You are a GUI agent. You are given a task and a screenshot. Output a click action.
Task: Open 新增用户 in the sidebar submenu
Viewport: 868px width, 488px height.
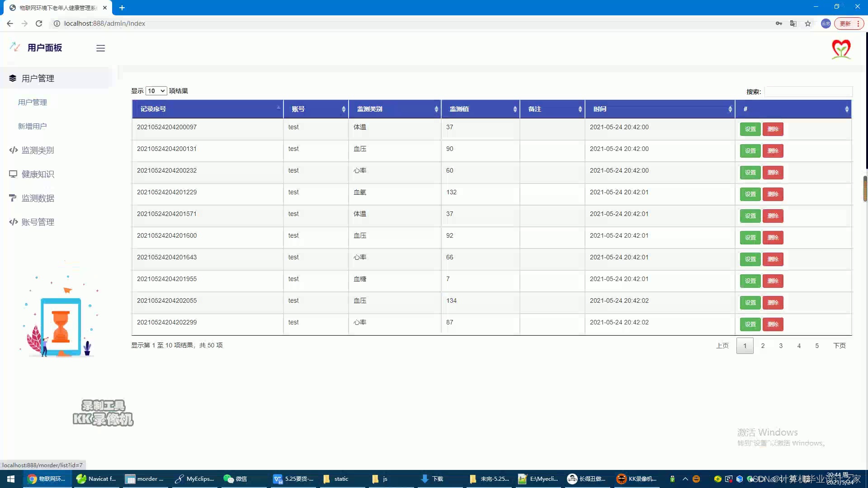click(x=32, y=126)
